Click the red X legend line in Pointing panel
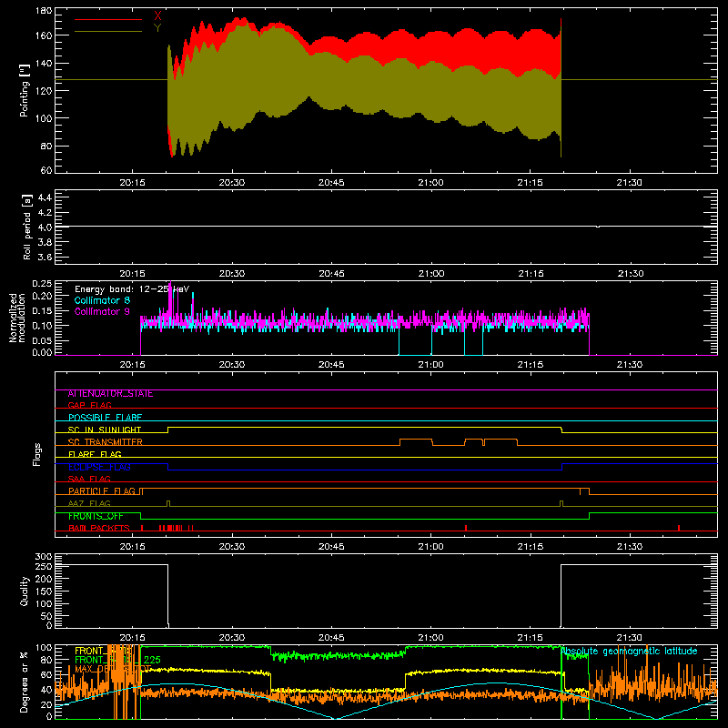728x728 pixels. point(108,19)
